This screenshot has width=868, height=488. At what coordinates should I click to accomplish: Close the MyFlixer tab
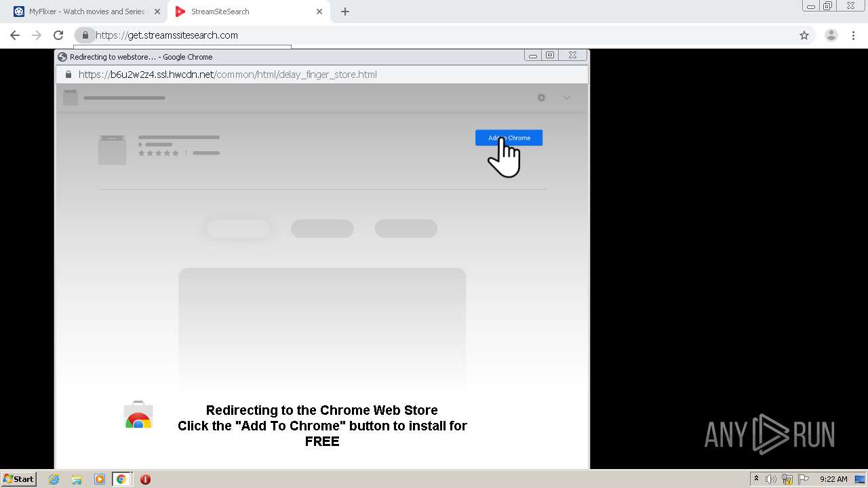click(157, 12)
